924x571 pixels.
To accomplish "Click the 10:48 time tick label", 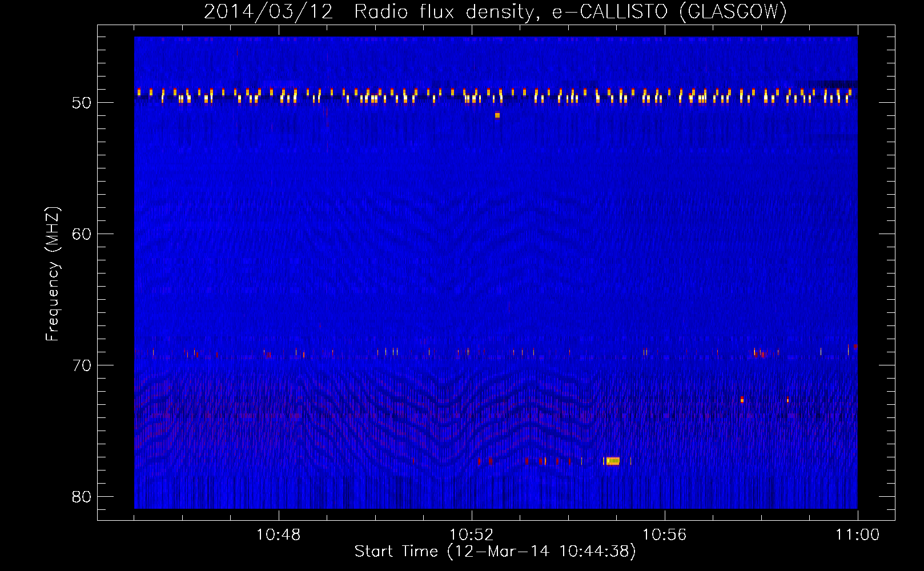I will [x=278, y=535].
